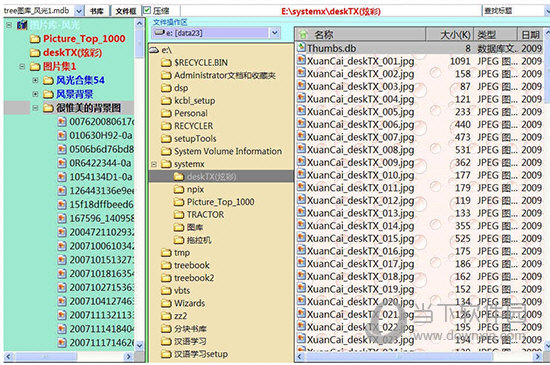This screenshot has width=550, height=365.
Task: Collapse the 图片库-风光 root node
Action: tap(9, 25)
